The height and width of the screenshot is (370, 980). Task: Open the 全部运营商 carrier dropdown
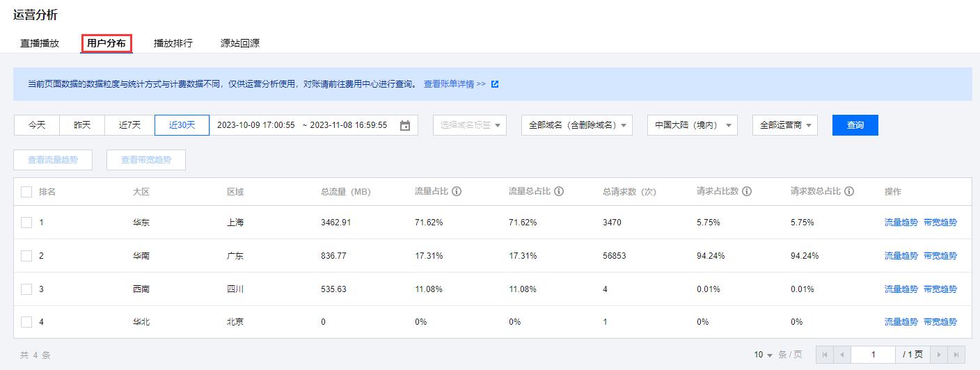point(785,125)
